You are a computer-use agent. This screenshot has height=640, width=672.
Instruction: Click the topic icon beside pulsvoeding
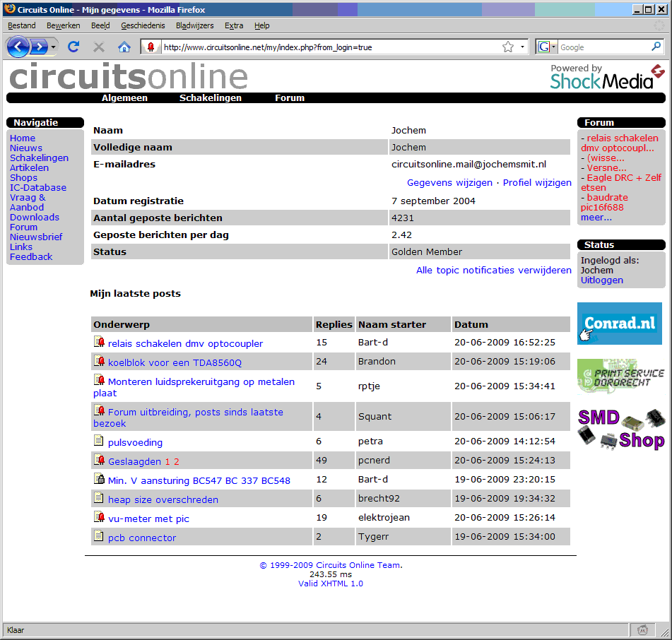(99, 442)
